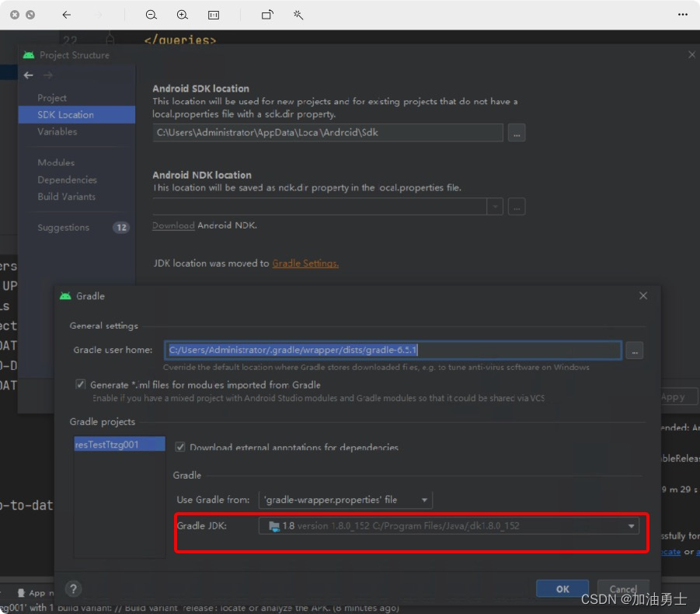The image size is (700, 614).
Task: Rotate the image with the rotate icon
Action: pos(267,15)
